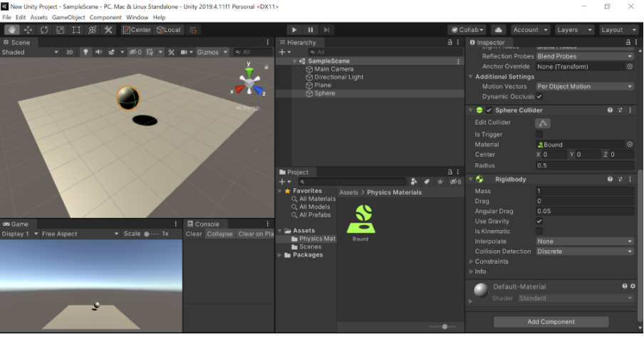Open the File menu

6,17
